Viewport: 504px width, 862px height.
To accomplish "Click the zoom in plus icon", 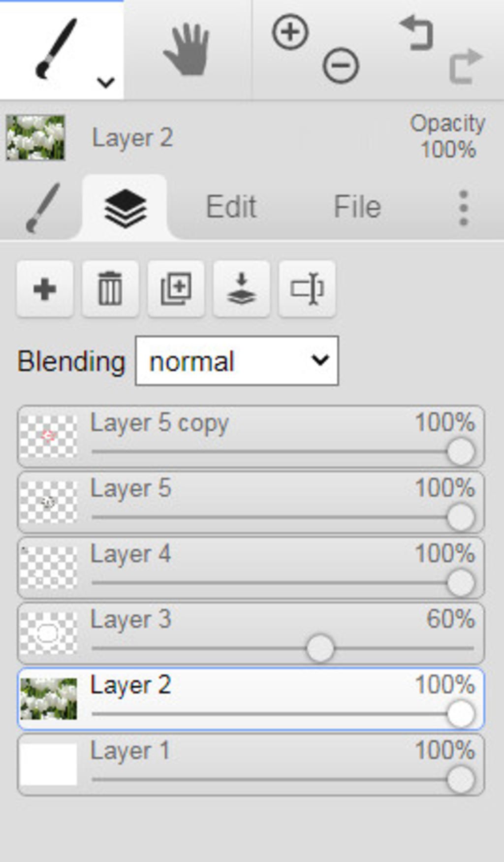I will [x=290, y=32].
